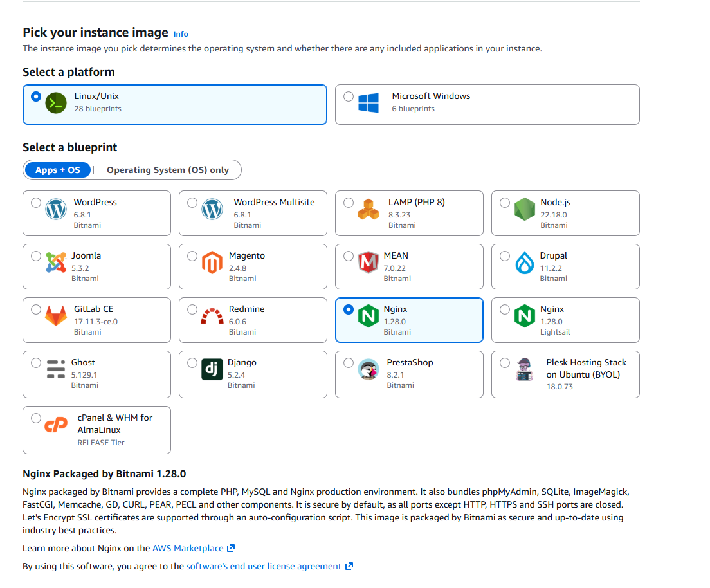Open software's end user license agreement link
The image size is (710, 588).
point(264,566)
